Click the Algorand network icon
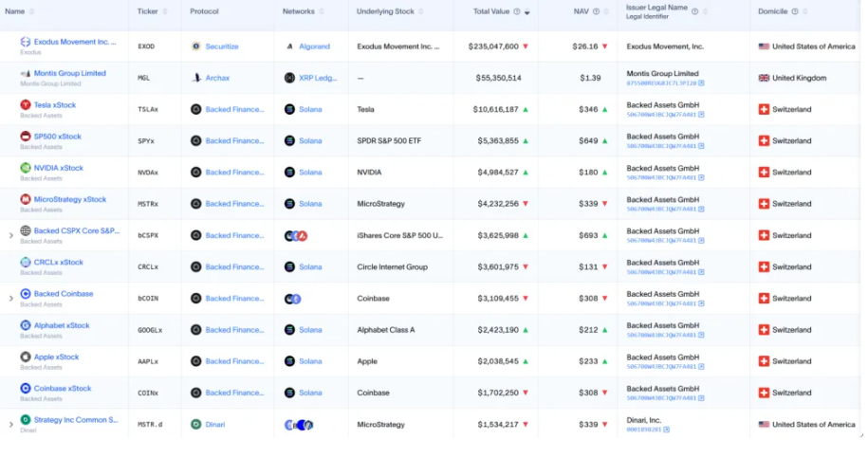 point(290,46)
